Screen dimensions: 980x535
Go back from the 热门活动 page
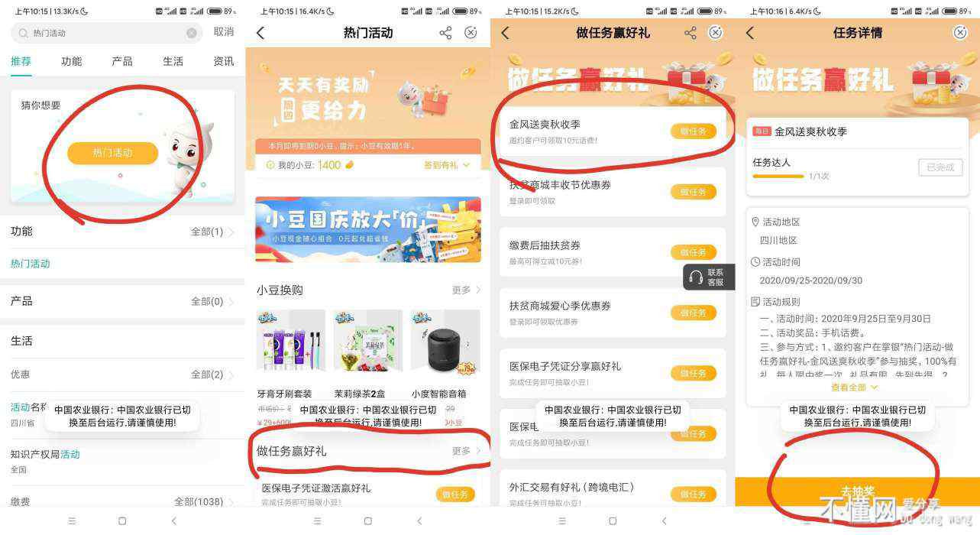260,33
